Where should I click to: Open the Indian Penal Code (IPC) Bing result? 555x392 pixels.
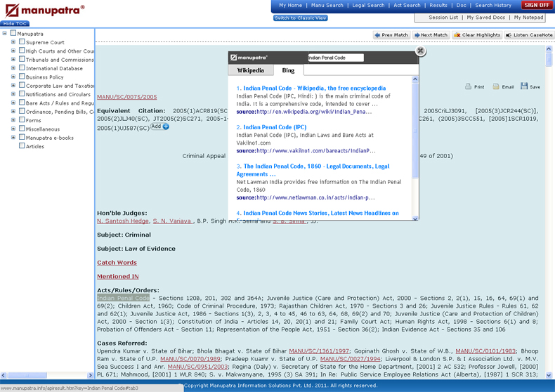tap(275, 127)
